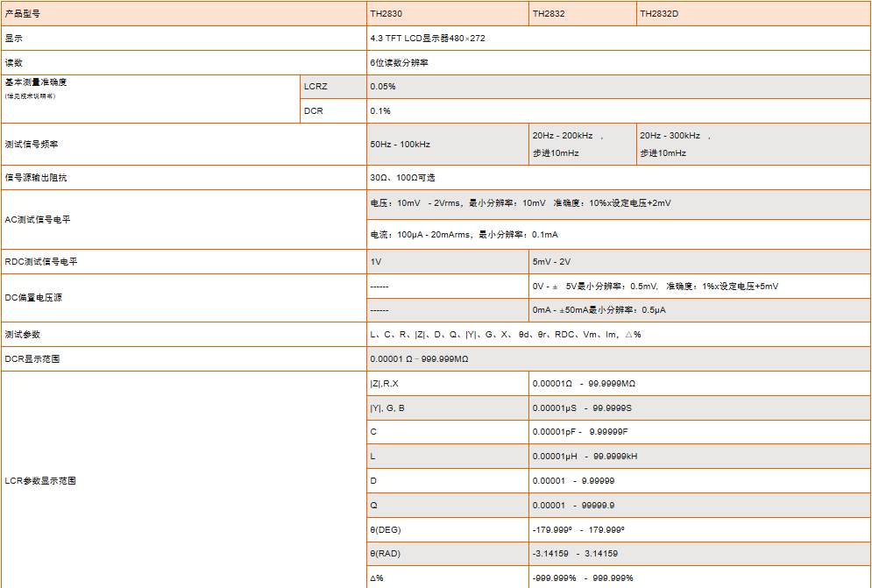The height and width of the screenshot is (588, 872).
Task: Click the Q parameter cell
Action: [448, 505]
